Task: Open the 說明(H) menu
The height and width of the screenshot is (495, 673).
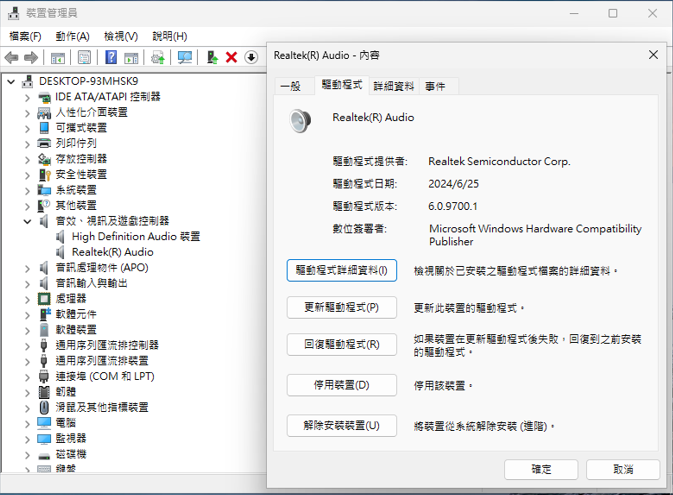Action: coord(170,36)
